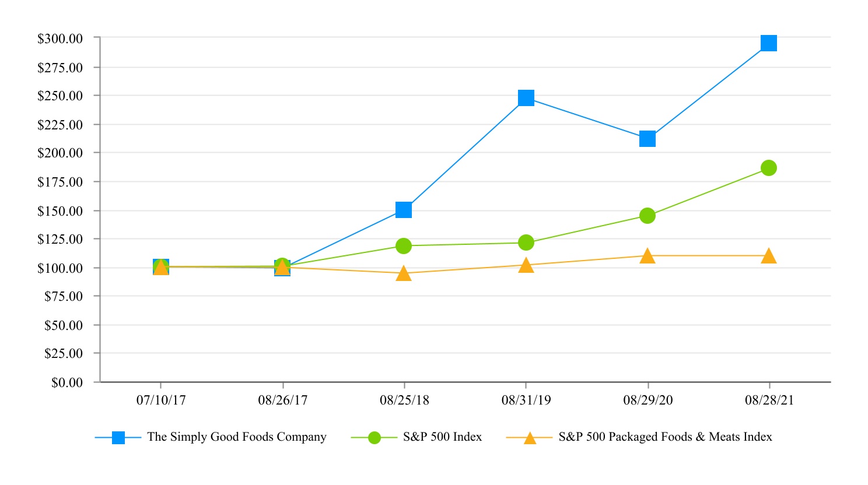
Task: Click the blue square marker at 08/29/20
Action: tap(647, 139)
